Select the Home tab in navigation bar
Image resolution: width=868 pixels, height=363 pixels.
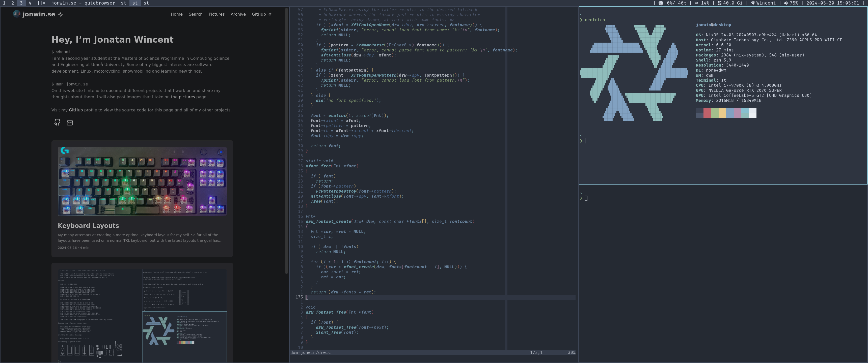click(x=177, y=14)
